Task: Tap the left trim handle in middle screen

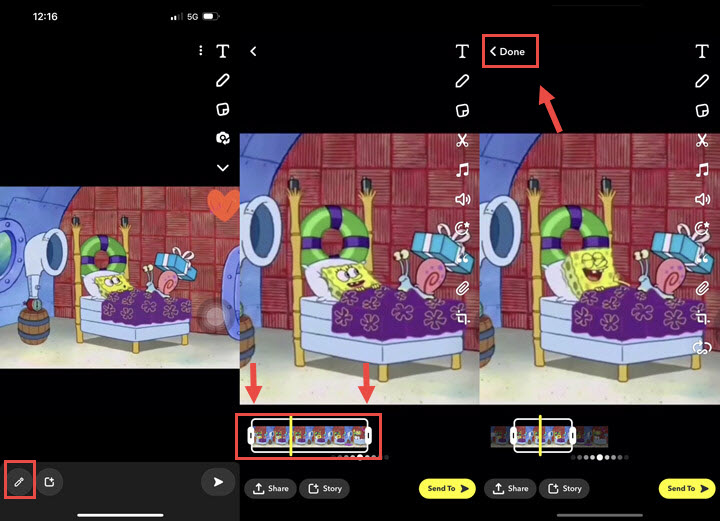Action: coord(251,435)
